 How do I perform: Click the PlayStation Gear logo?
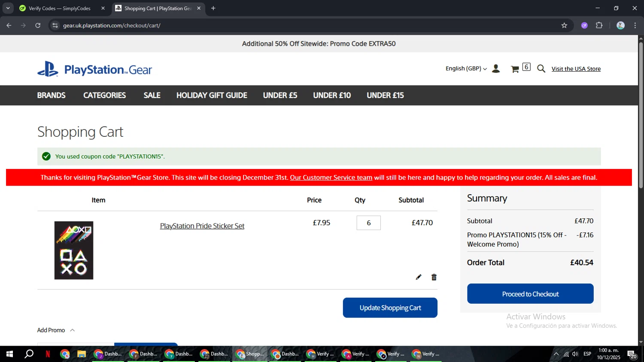pos(94,69)
